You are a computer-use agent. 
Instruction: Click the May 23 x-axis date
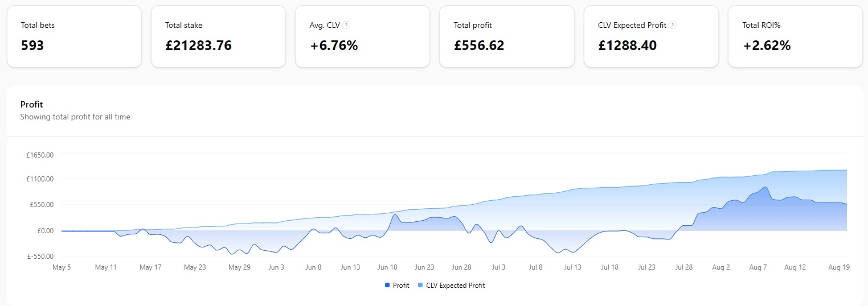coord(195,267)
